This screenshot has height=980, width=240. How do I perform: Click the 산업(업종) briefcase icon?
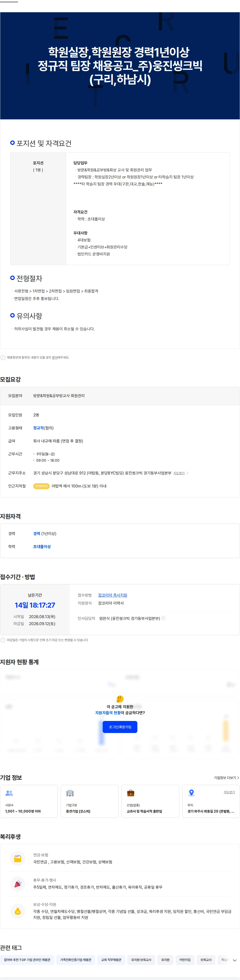[x=131, y=793]
